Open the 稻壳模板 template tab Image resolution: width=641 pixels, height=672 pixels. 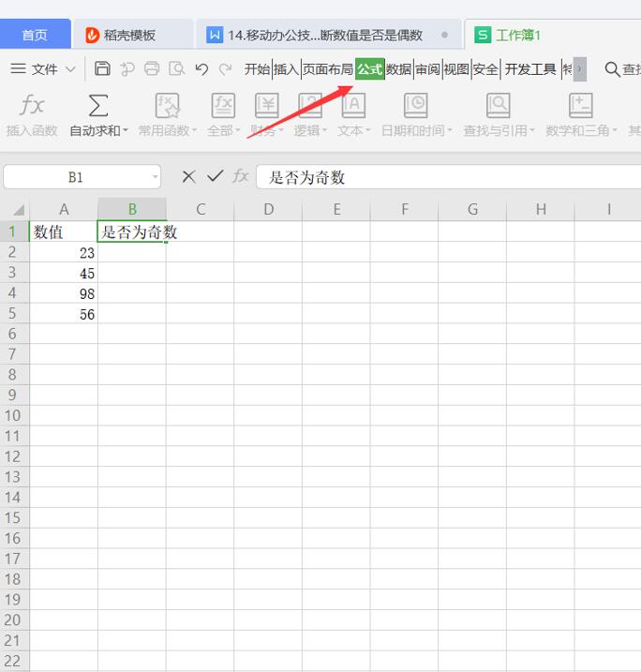(x=132, y=35)
